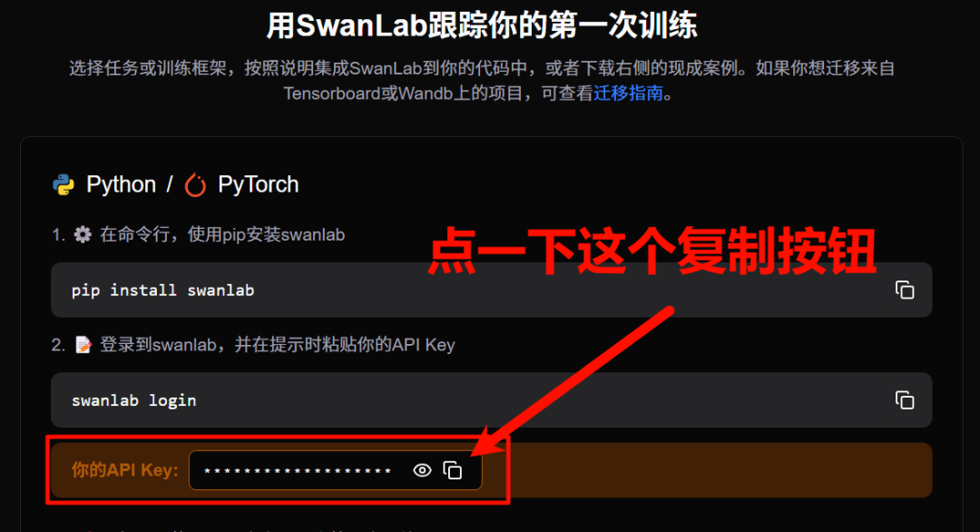
Task: Open the 迁移指南 migration guide link
Action: [x=628, y=94]
